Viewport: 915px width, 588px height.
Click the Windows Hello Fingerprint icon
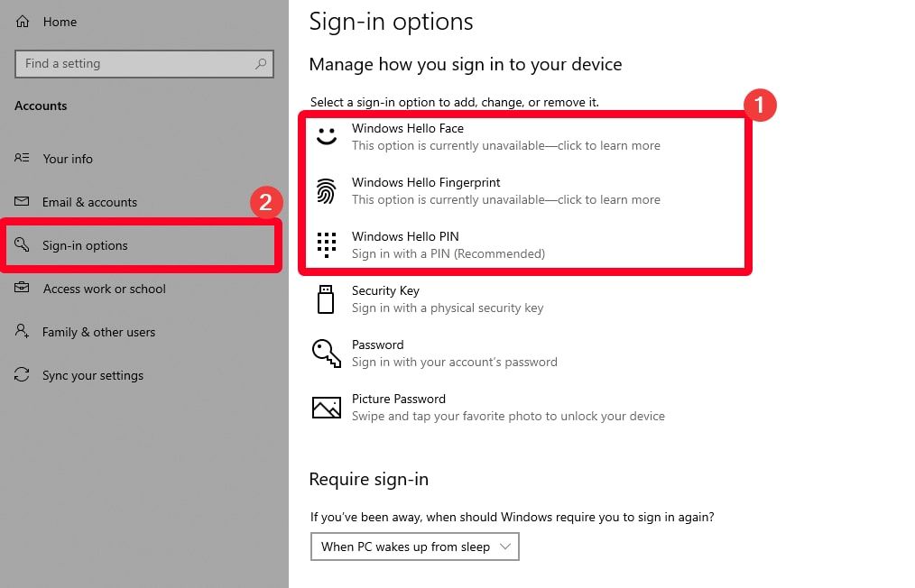pyautogui.click(x=326, y=190)
